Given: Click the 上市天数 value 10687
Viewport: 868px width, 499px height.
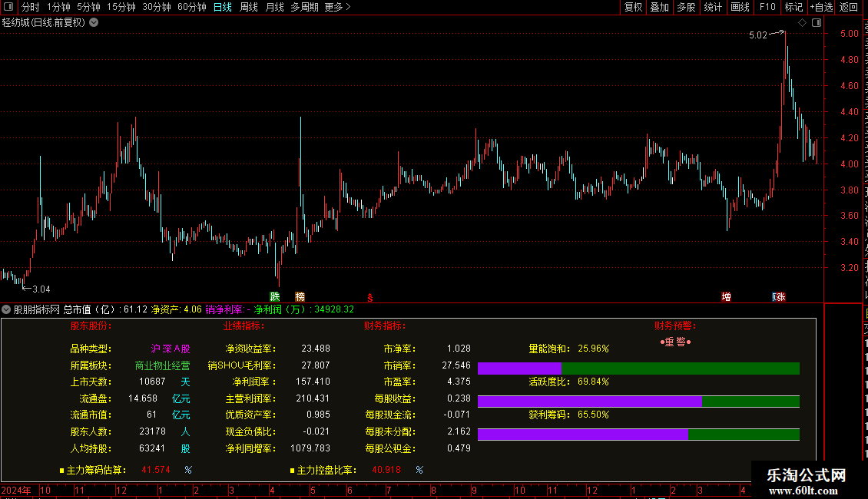Looking at the screenshot, I should click(152, 382).
